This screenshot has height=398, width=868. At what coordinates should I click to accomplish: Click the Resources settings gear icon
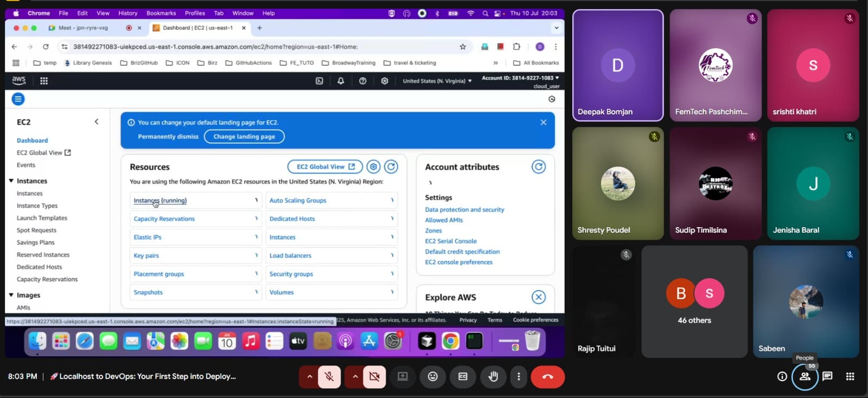tap(373, 167)
